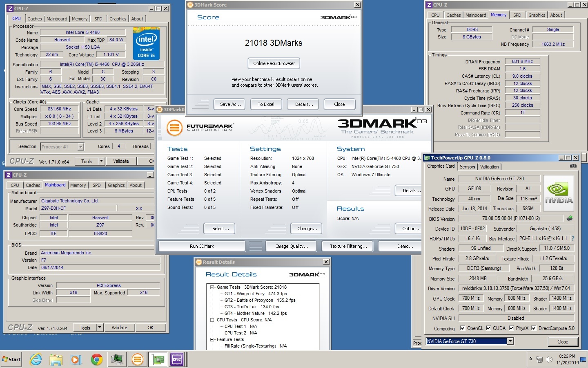Image resolution: width=588 pixels, height=368 pixels.
Task: Click the Save As button
Action: click(230, 104)
